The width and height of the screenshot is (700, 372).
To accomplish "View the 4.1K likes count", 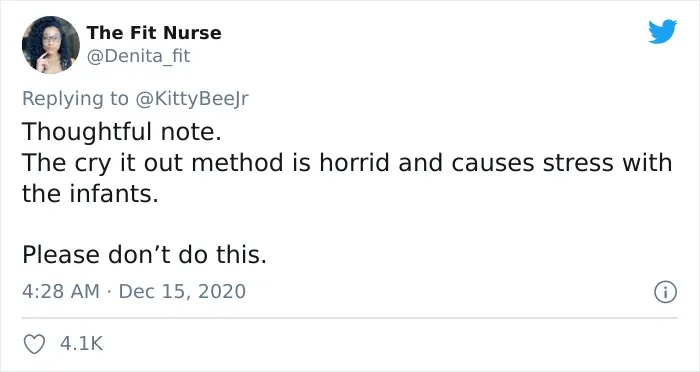I will tap(81, 344).
